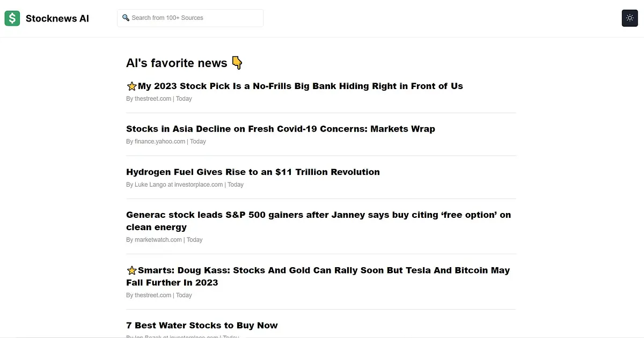Click the pointing-down hand emoji in heading

click(x=237, y=63)
